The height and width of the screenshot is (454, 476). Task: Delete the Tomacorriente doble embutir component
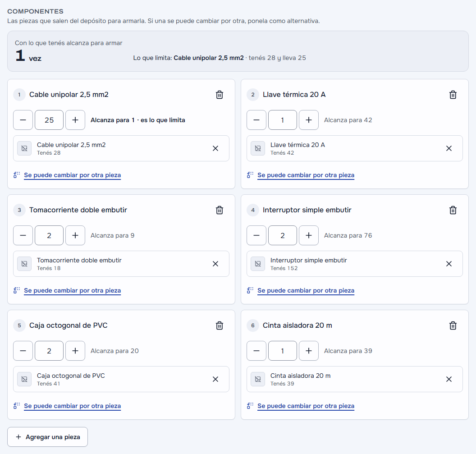coord(220,210)
